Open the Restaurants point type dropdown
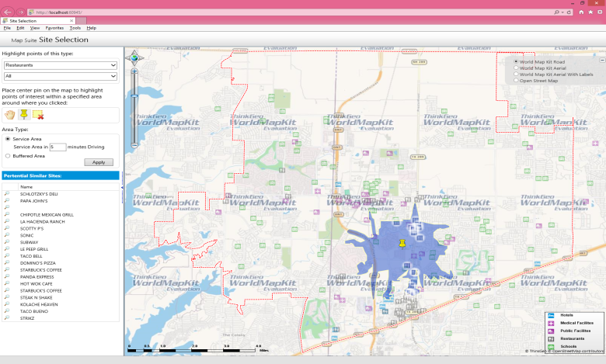Image resolution: width=606 pixels, height=364 pixels. tap(61, 65)
